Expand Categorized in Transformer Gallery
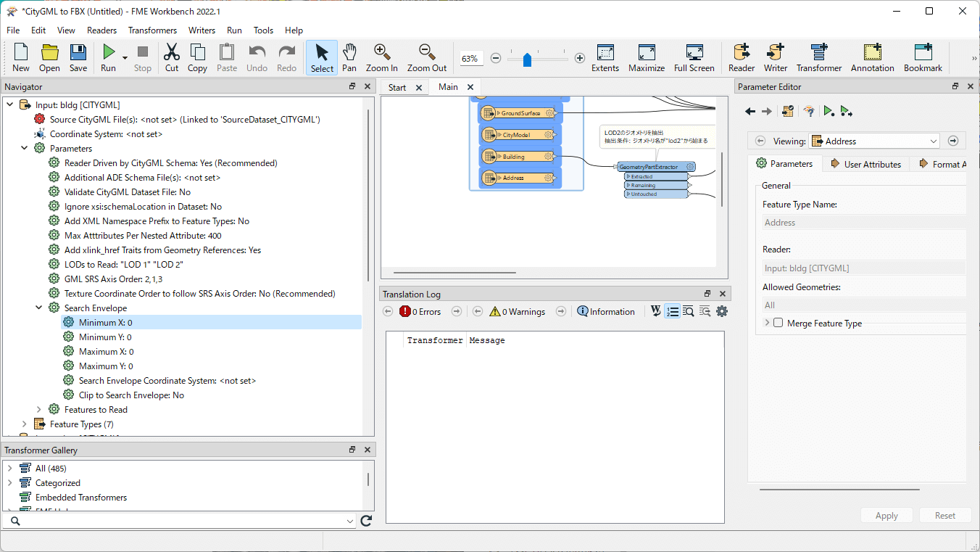Screen dimensions: 980x552 click(x=9, y=482)
